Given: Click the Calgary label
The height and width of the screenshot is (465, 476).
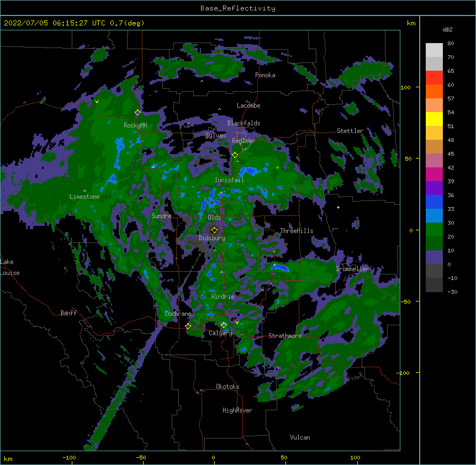Looking at the screenshot, I should click(220, 333).
